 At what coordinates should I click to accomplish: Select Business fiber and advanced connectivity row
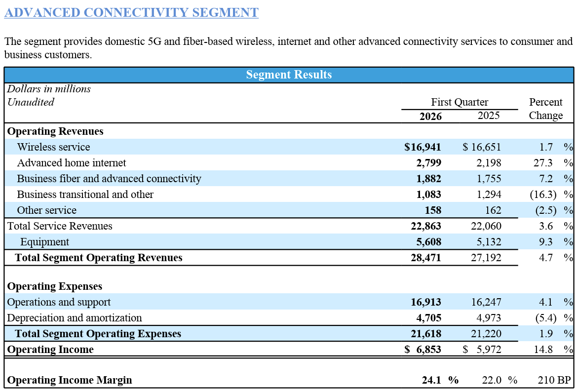click(x=109, y=179)
